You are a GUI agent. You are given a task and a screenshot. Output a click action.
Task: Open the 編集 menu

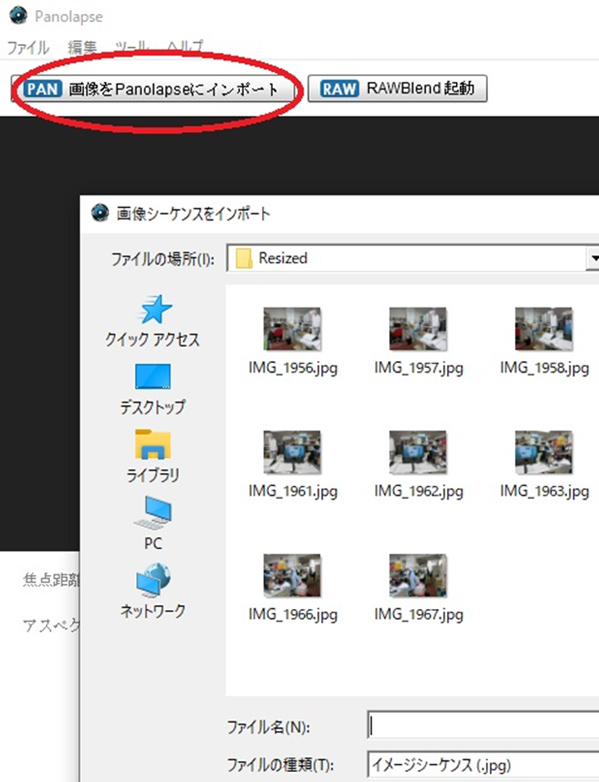(82, 47)
